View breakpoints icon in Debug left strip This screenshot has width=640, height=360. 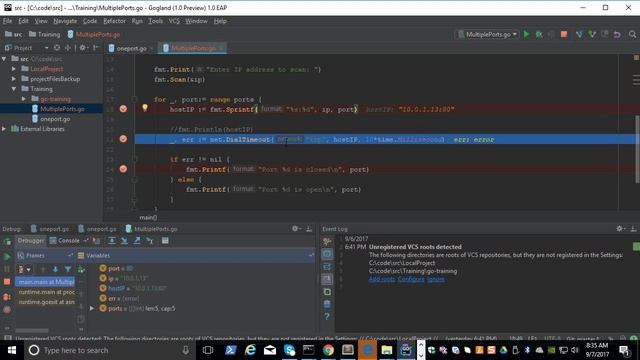pos(7,297)
